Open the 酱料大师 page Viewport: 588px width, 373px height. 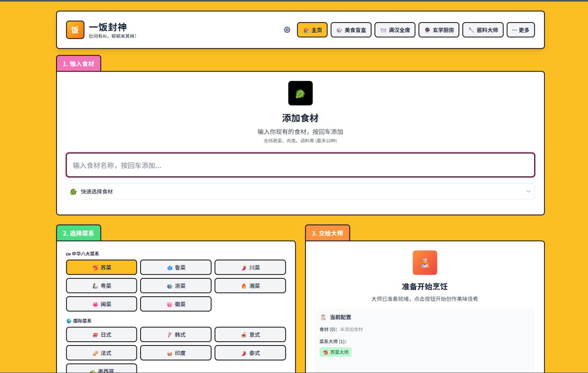pos(483,30)
